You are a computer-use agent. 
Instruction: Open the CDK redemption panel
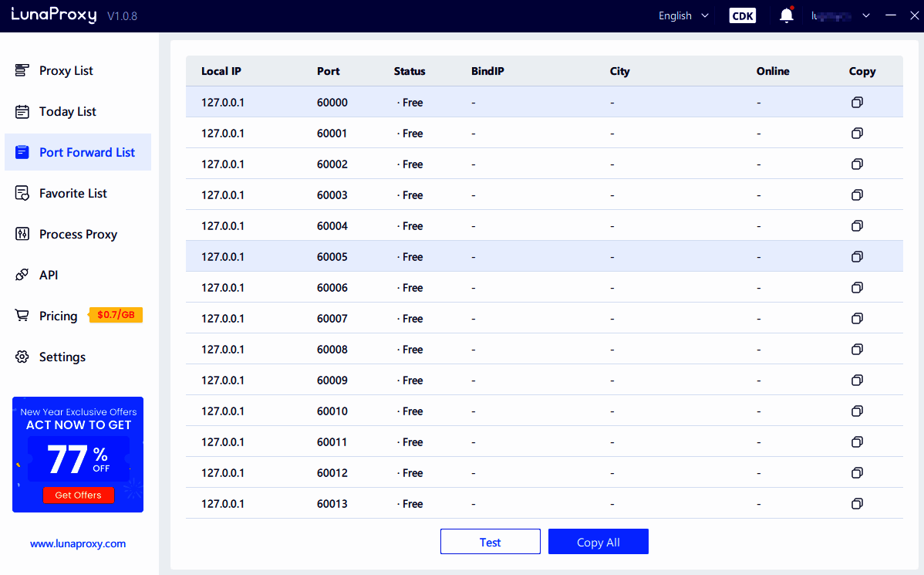click(742, 15)
